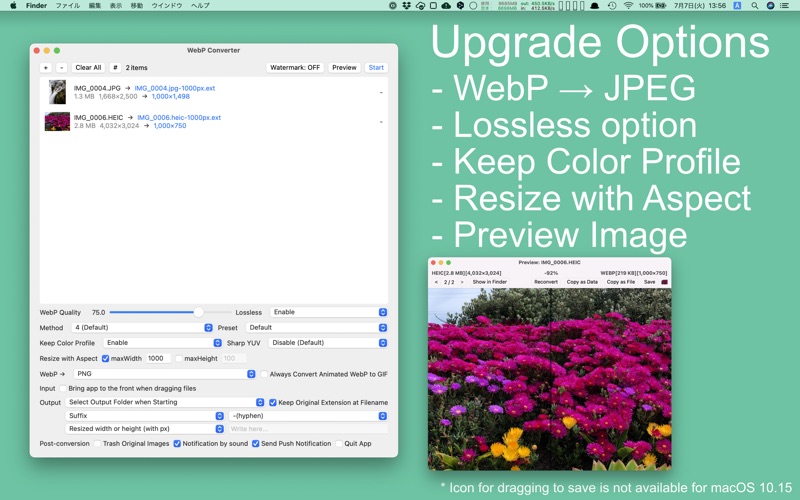Click the cloud upload menu bar icon
Viewport: 800px width, 500px height.
(x=446, y=5)
